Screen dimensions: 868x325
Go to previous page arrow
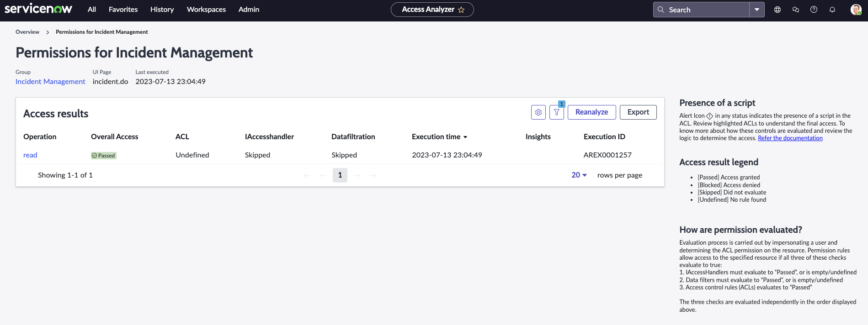(x=324, y=175)
